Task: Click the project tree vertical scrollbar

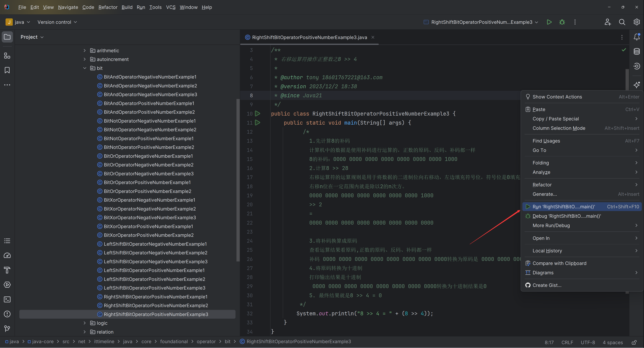Action: point(238,180)
